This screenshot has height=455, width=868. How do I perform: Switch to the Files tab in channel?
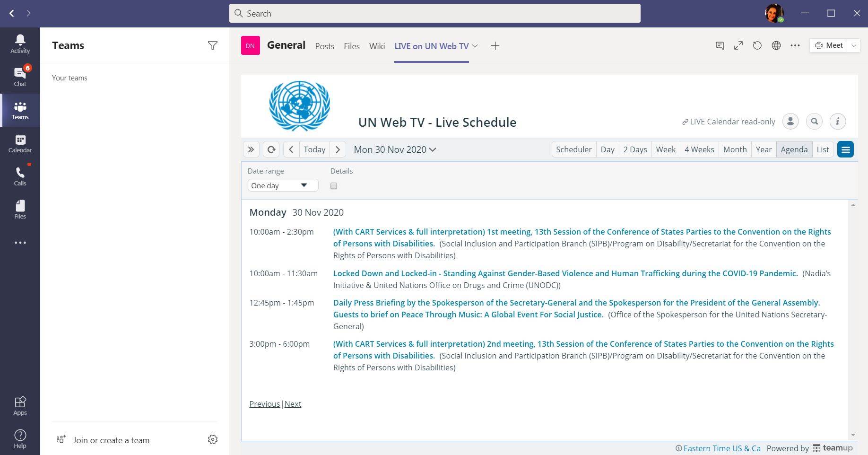(x=352, y=46)
